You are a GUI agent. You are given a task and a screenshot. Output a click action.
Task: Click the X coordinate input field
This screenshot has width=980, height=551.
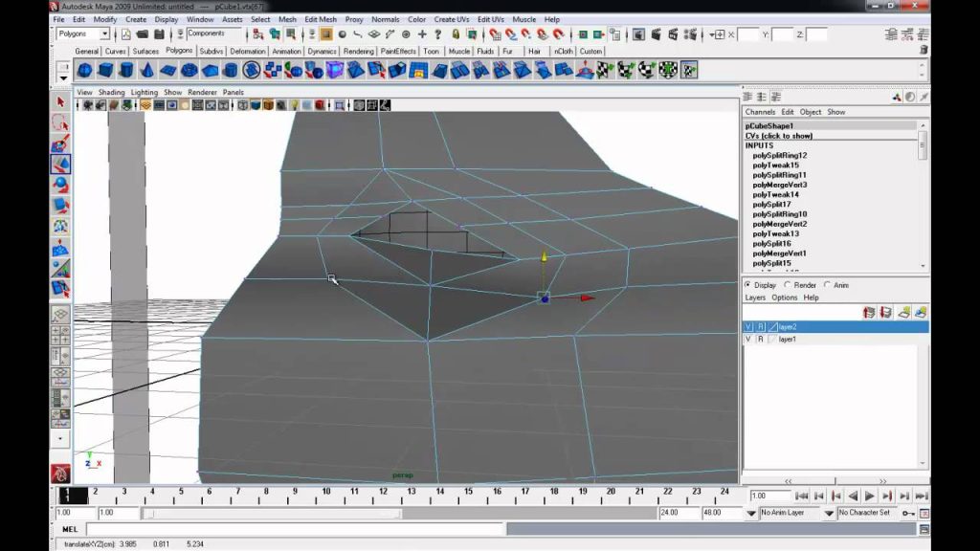747,34
